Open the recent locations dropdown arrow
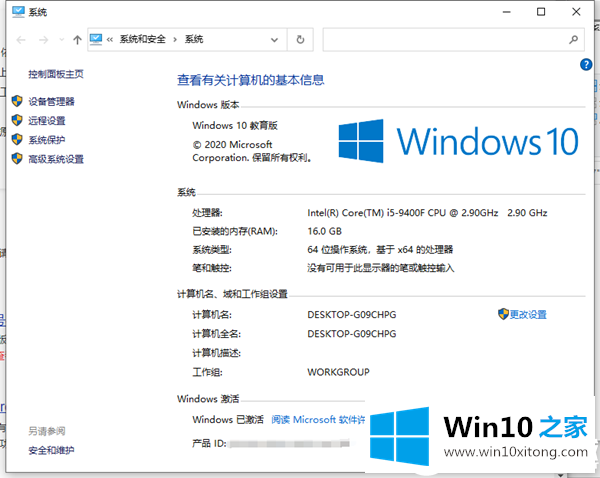This screenshot has width=600, height=478. 62,39
